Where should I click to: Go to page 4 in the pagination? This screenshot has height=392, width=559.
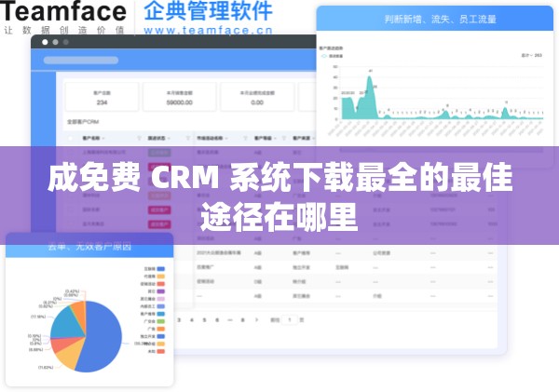[192, 320]
